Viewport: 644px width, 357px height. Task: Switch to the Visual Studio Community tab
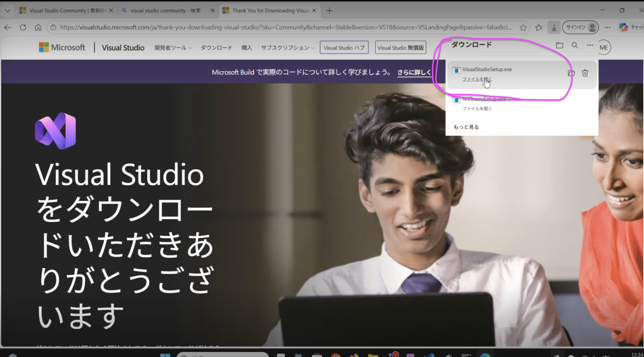(x=66, y=10)
